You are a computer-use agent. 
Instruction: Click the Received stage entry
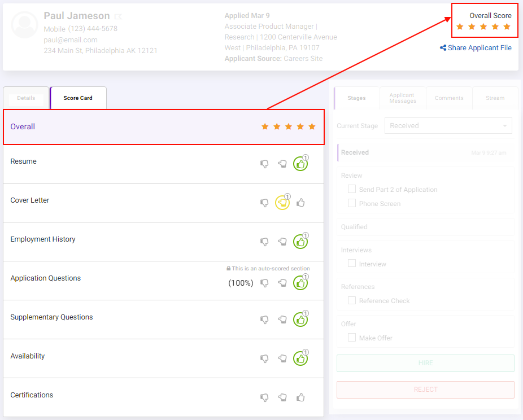click(x=425, y=152)
